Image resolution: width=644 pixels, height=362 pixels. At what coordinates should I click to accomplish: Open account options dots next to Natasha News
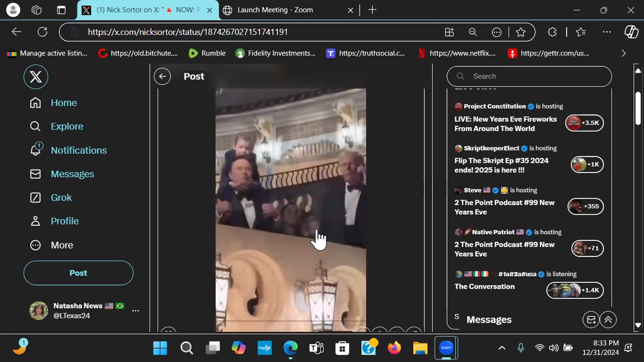[x=135, y=311]
